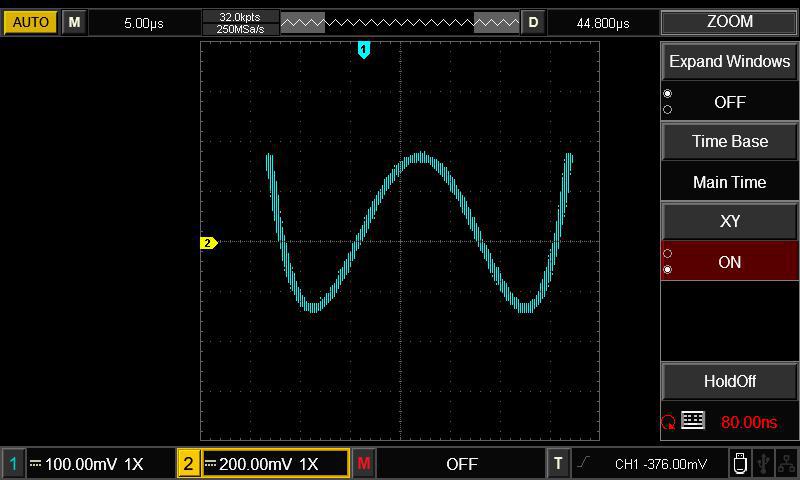Click the red rotary knob icon
800x480 pixels.
coord(668,422)
